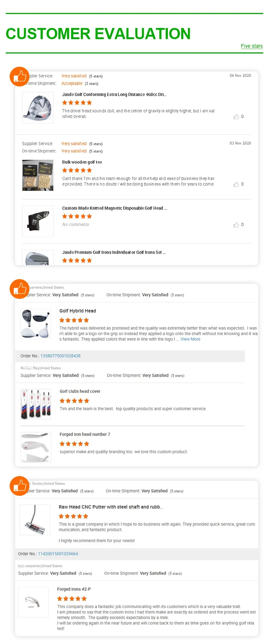This screenshot has height=644, width=269.
Task: Click the Bulk wooden golf tee title
Action: point(82,162)
